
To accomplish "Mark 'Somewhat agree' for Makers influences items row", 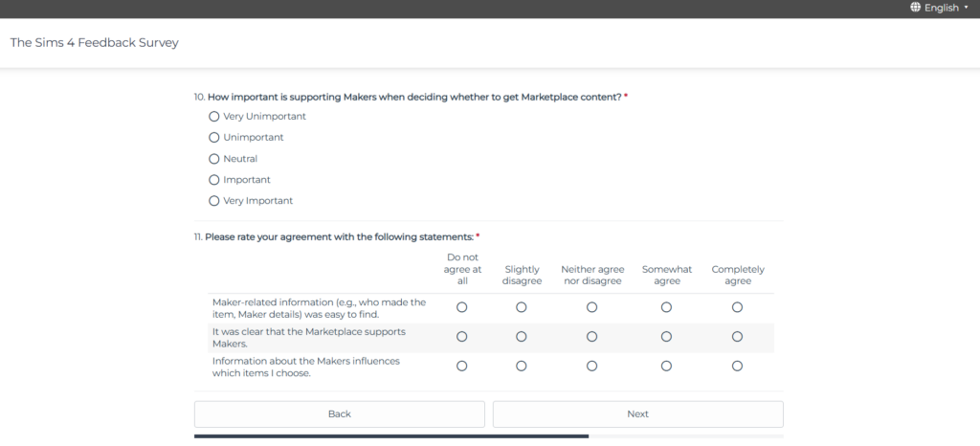I will tap(666, 366).
